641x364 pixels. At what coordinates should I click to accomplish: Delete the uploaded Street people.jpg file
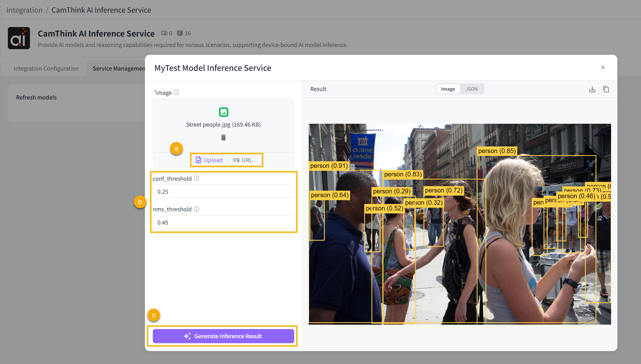click(223, 137)
